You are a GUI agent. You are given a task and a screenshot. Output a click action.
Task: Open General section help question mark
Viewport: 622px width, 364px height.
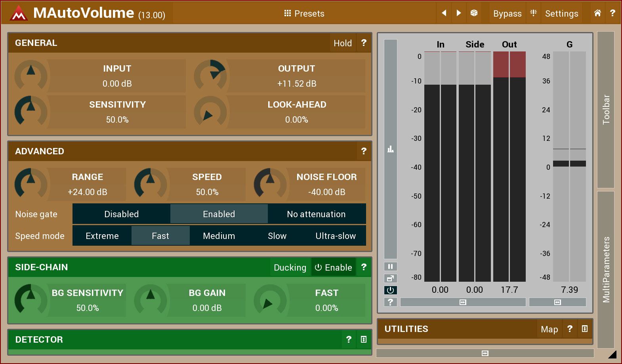pyautogui.click(x=364, y=43)
